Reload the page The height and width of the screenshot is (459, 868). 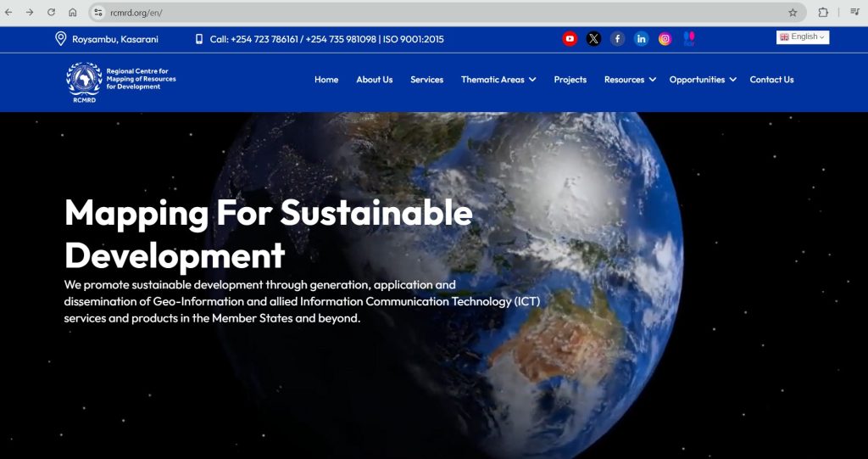51,13
